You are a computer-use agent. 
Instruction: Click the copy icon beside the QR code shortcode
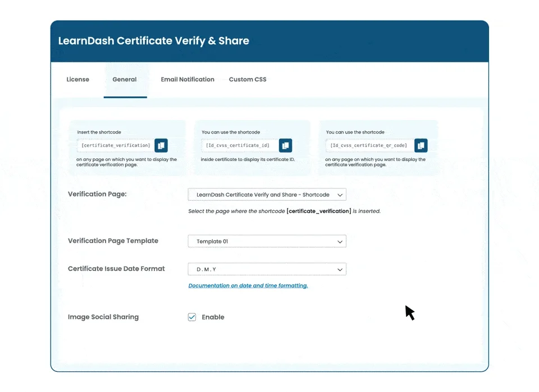coord(421,145)
